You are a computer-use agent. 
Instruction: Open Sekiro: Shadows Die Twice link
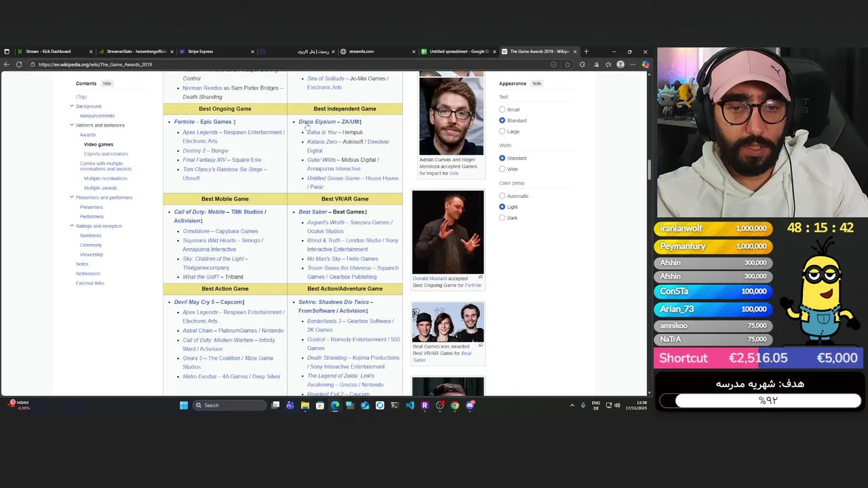(334, 302)
